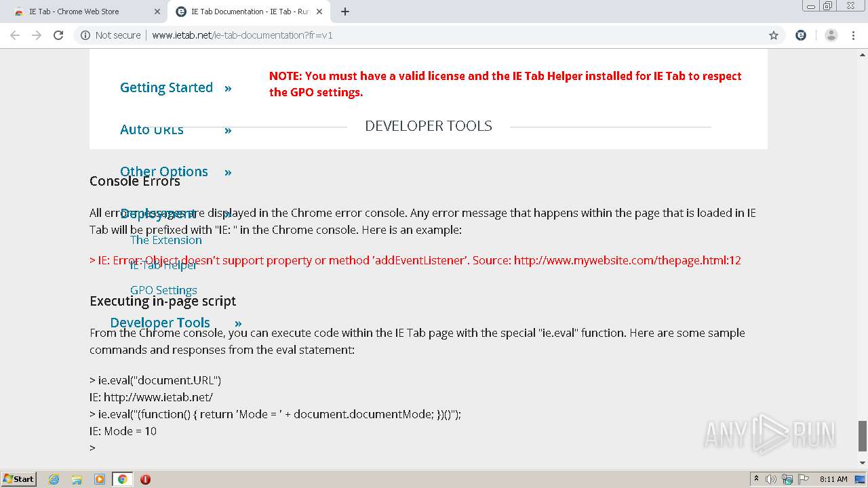Screen dimensions: 868x488
Task: Click the IE: Mode = 10 output line
Action: coord(123,431)
